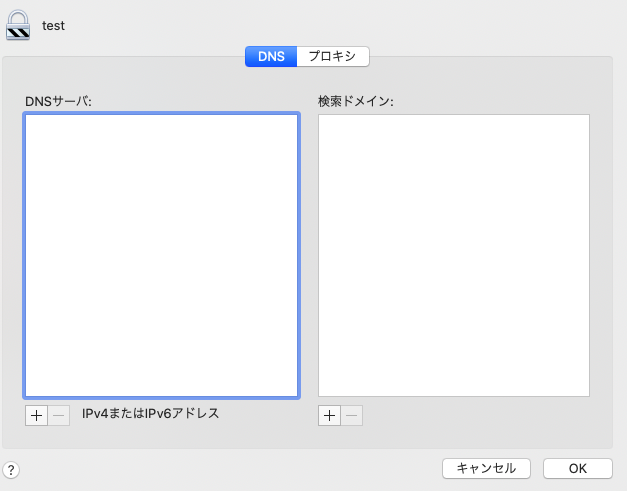The image size is (627, 491).
Task: Click the DNSサーバ: label
Action: tap(59, 101)
